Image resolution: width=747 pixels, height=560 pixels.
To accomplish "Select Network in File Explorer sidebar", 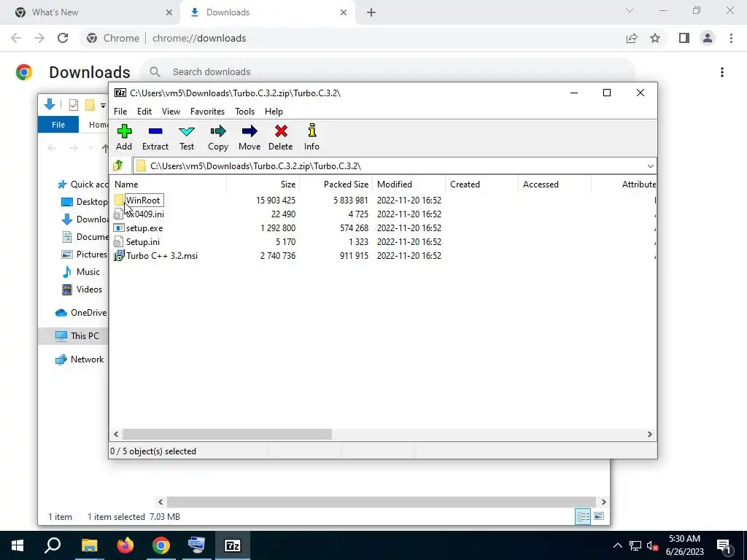I will (x=80, y=359).
